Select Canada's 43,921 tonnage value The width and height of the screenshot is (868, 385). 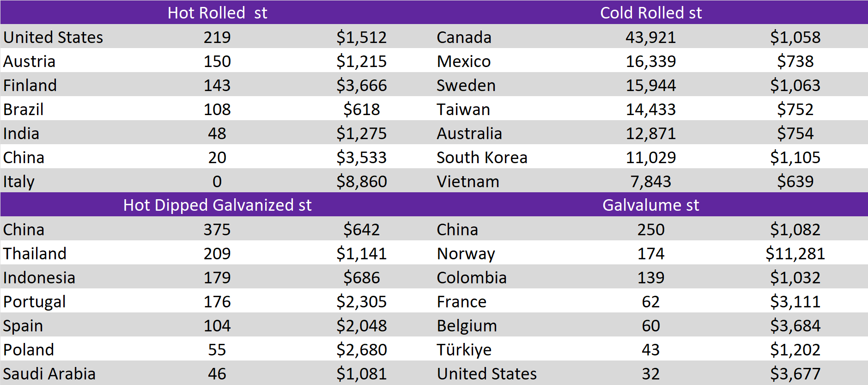650,37
